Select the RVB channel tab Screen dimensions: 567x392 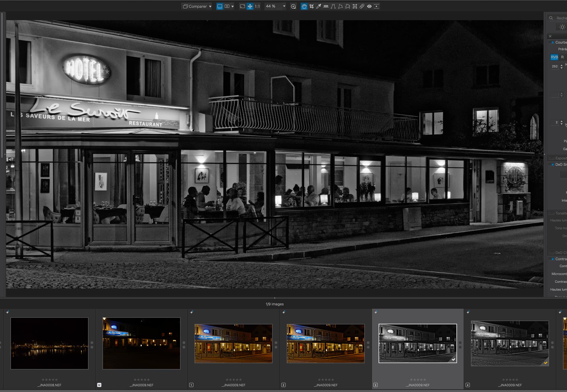tap(554, 57)
